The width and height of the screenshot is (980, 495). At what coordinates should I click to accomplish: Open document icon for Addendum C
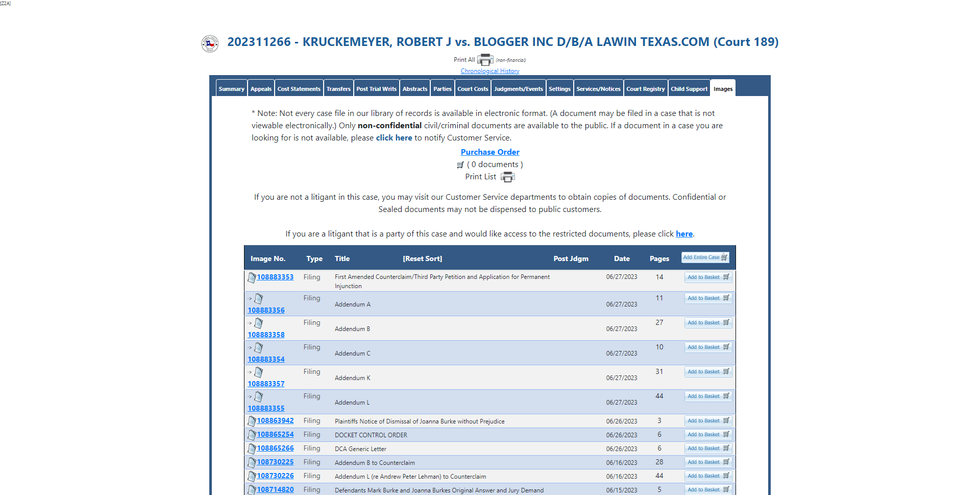pos(259,347)
